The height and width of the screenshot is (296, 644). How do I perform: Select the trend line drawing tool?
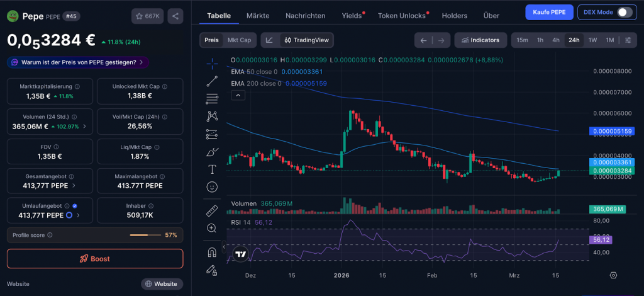point(212,81)
